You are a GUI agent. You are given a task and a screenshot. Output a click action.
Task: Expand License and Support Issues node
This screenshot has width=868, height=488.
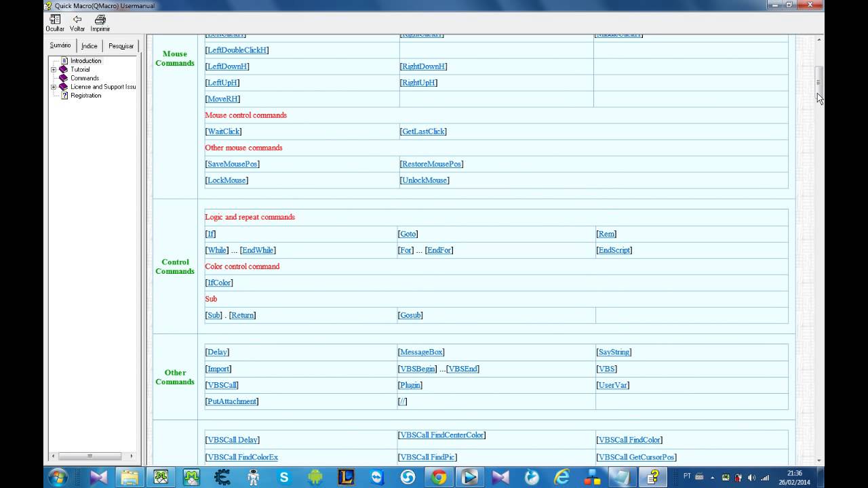[54, 87]
